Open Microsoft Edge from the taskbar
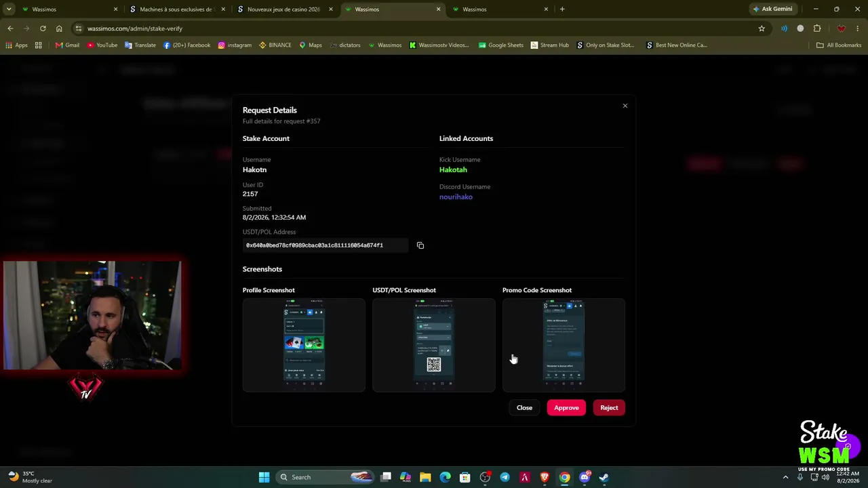This screenshot has width=868, height=488. (x=445, y=477)
